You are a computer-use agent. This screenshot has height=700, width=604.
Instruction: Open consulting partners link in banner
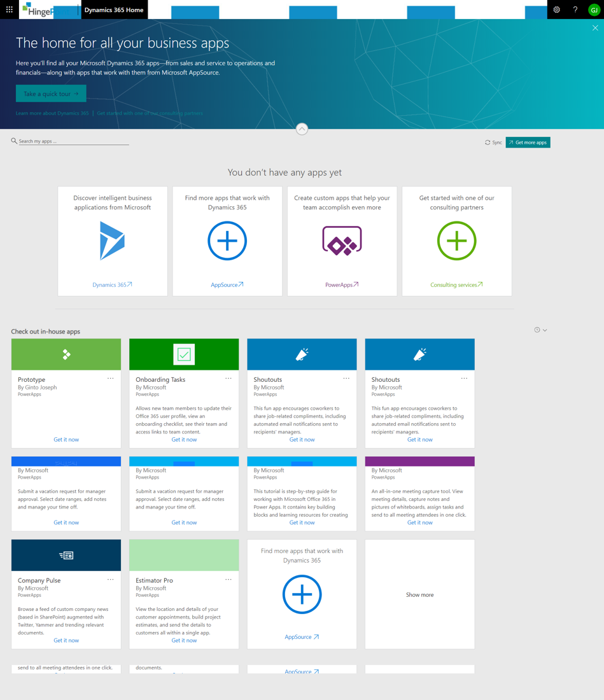(x=150, y=113)
